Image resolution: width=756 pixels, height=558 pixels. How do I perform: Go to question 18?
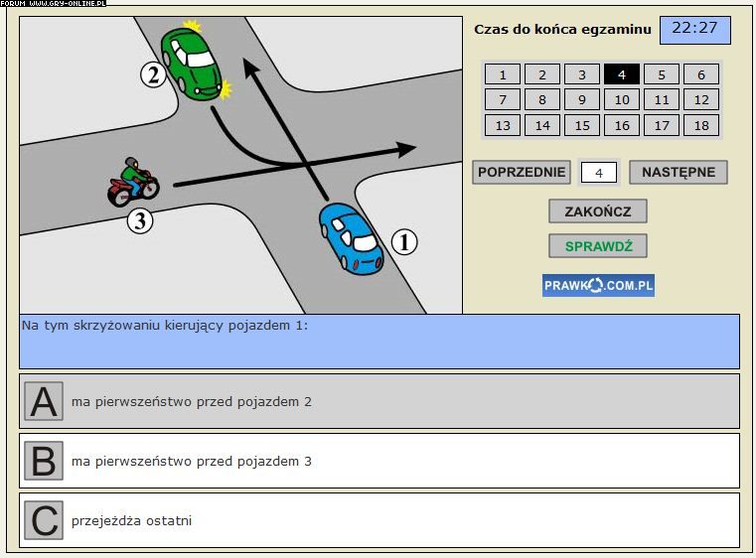point(701,125)
